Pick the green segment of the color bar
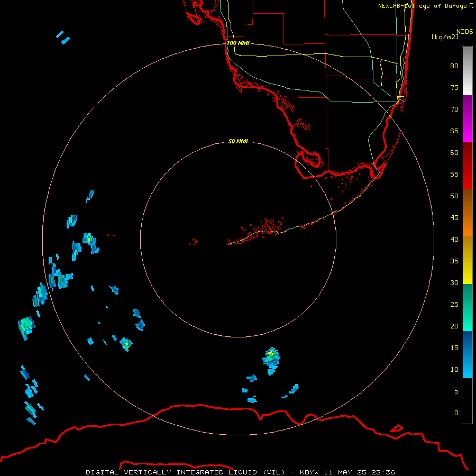The width and height of the screenshot is (476, 476). (x=467, y=307)
